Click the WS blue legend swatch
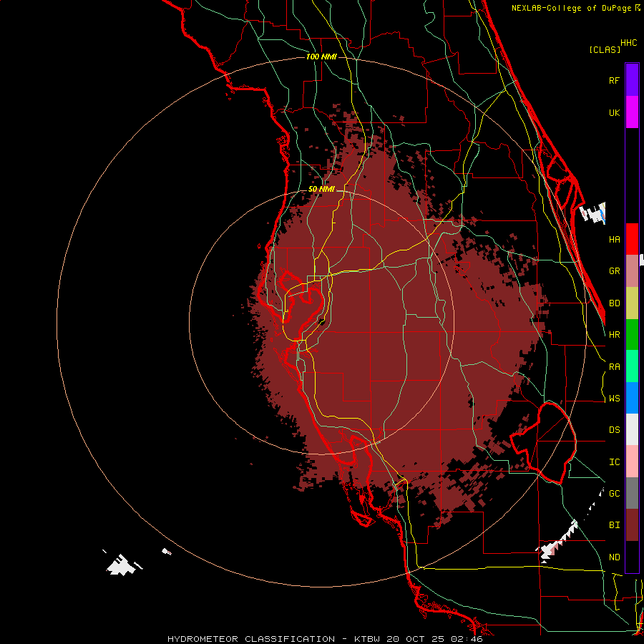Image resolution: width=644 pixels, height=644 pixels. pos(632,398)
